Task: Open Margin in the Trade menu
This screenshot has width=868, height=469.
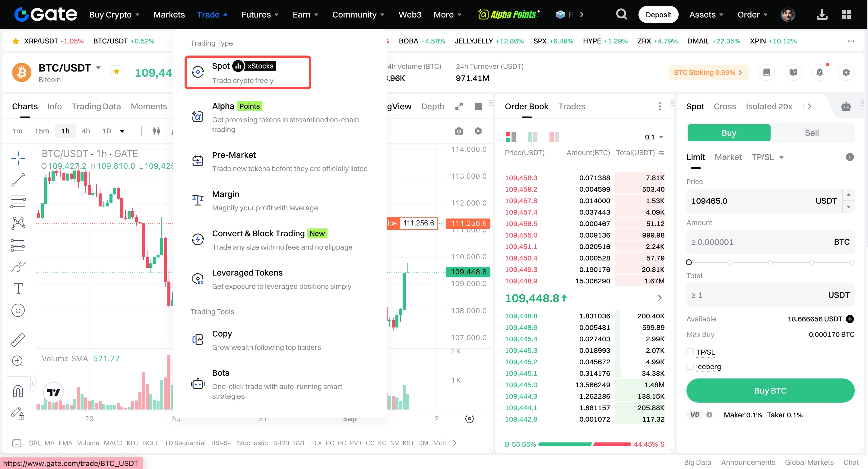Action: coord(225,194)
